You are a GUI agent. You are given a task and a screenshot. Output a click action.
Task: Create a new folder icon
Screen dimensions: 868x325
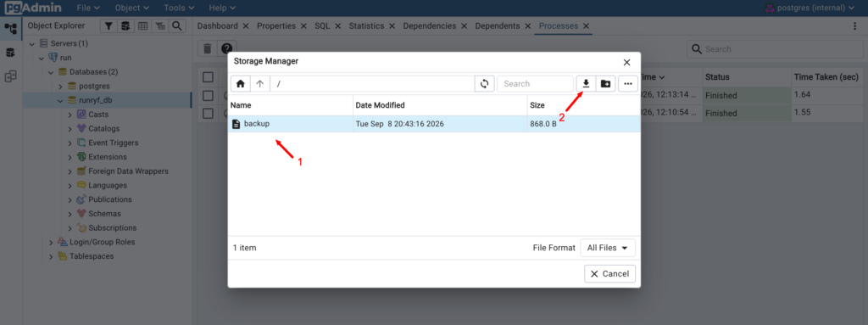605,84
